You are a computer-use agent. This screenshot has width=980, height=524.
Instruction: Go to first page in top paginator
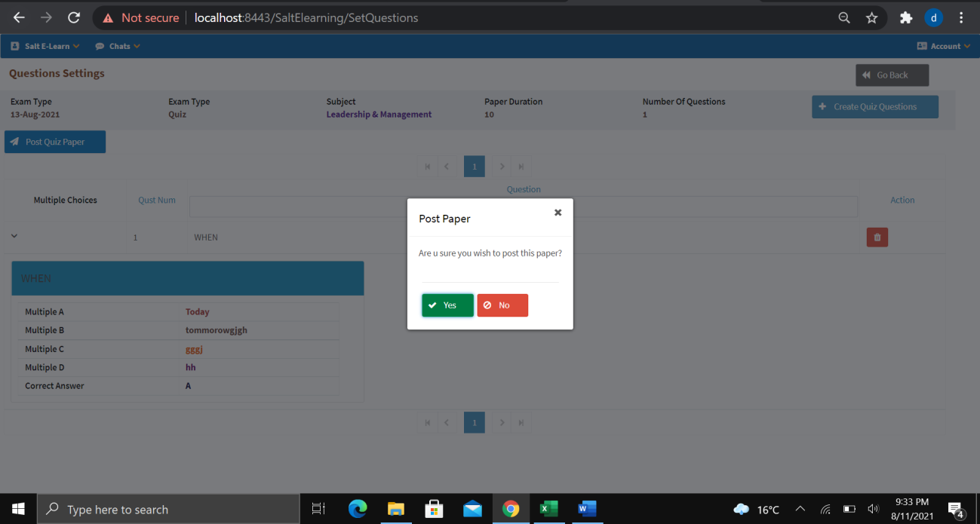coord(428,167)
